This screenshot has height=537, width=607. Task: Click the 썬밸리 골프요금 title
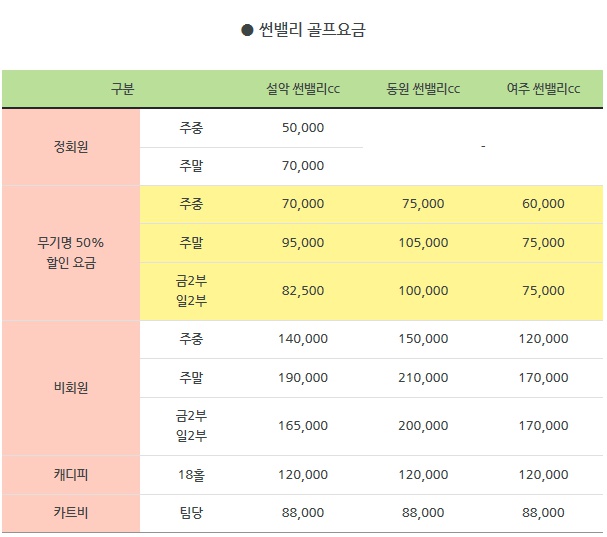click(x=303, y=30)
